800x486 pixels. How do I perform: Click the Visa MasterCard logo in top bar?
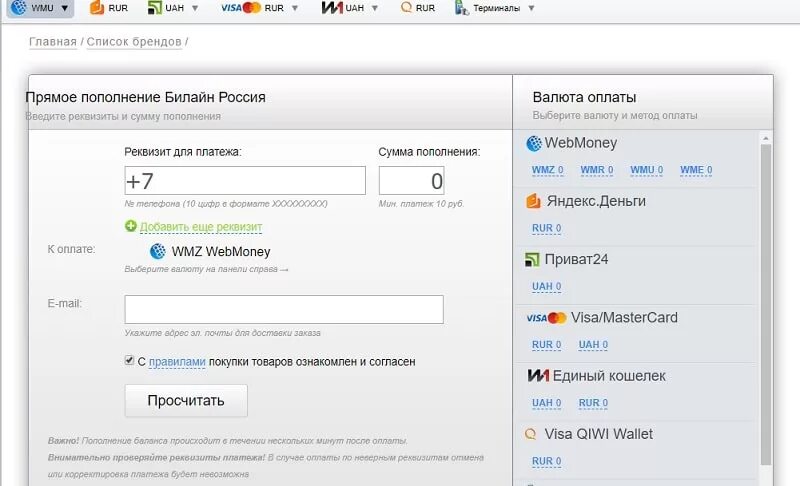(x=241, y=8)
